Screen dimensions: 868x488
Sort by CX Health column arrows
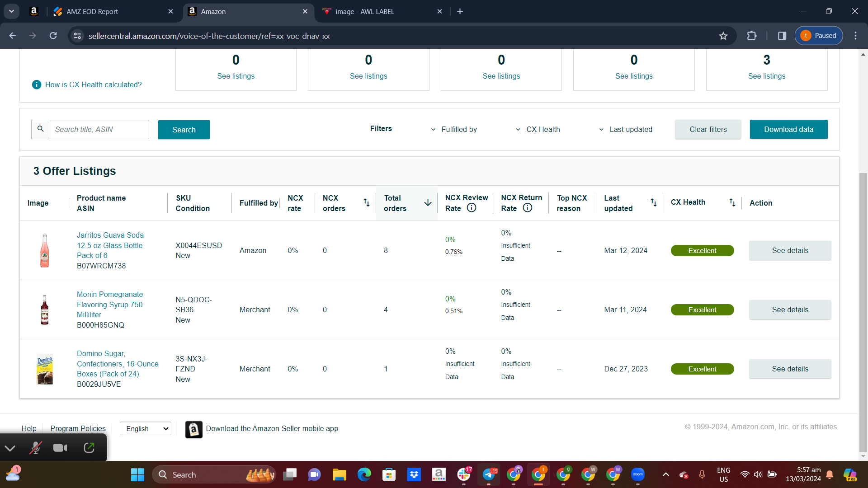point(732,202)
